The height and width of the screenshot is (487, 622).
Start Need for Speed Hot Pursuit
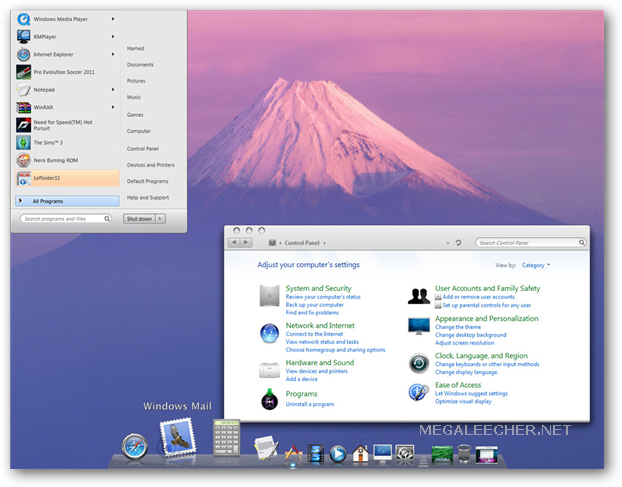click(66, 125)
